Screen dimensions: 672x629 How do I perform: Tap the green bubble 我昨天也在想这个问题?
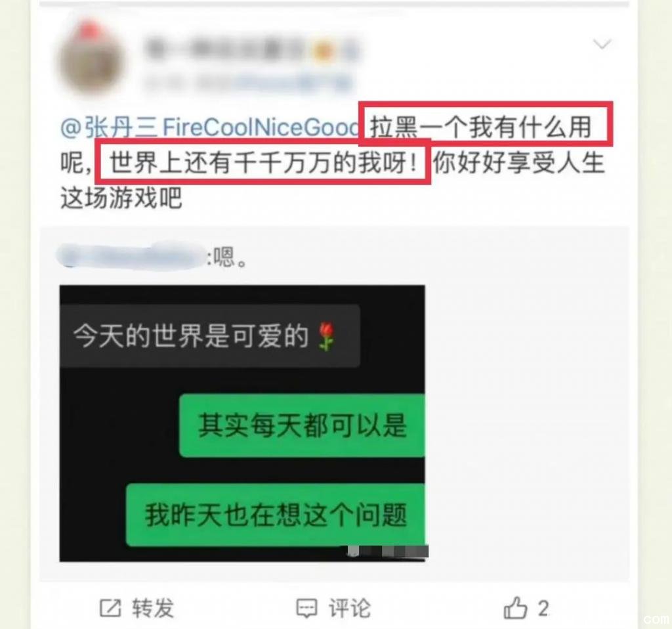(x=276, y=515)
